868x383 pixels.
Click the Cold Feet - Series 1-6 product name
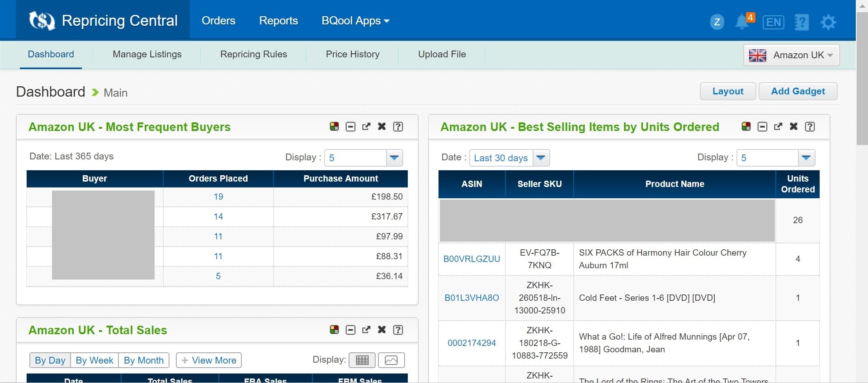pyautogui.click(x=647, y=298)
